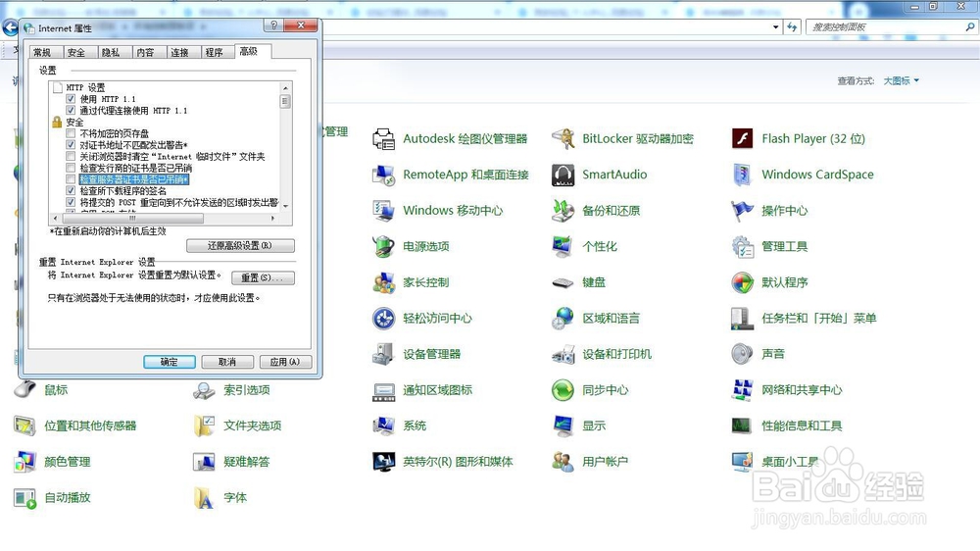Click settings list horizontal scrollbar thumb

click(x=132, y=219)
